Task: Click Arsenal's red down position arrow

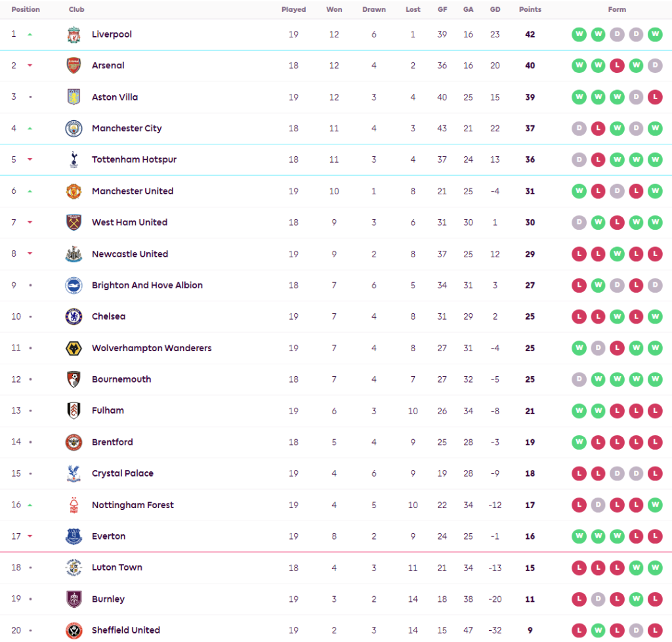Action: [x=30, y=66]
